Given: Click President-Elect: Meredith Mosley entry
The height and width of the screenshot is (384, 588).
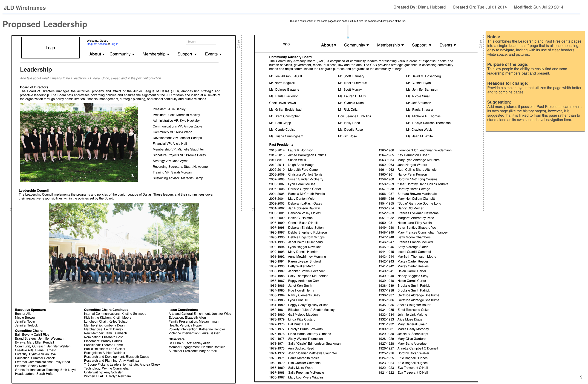Looking at the screenshot, I should pyautogui.click(x=176, y=115).
